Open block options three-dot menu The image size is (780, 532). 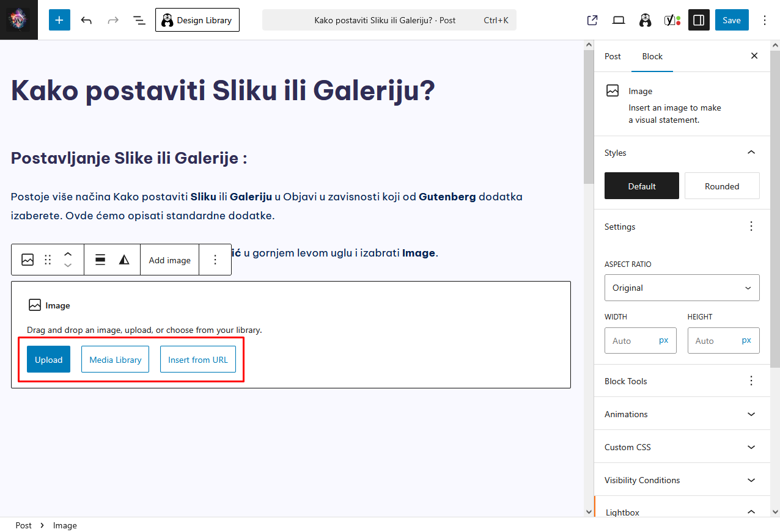click(215, 260)
